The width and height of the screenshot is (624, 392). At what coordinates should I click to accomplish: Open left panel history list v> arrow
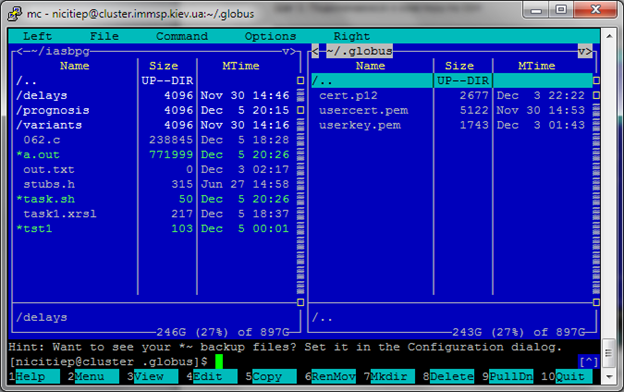tap(289, 51)
